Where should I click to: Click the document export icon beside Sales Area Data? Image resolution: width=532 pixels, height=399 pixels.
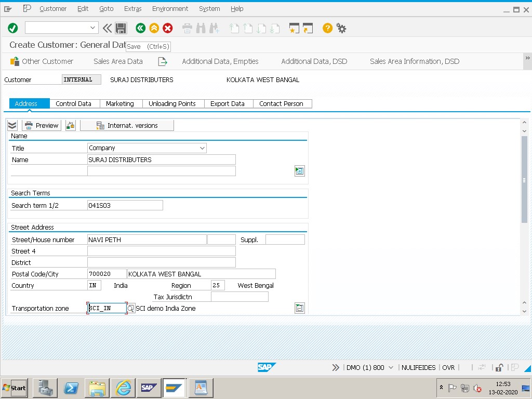[163, 61]
